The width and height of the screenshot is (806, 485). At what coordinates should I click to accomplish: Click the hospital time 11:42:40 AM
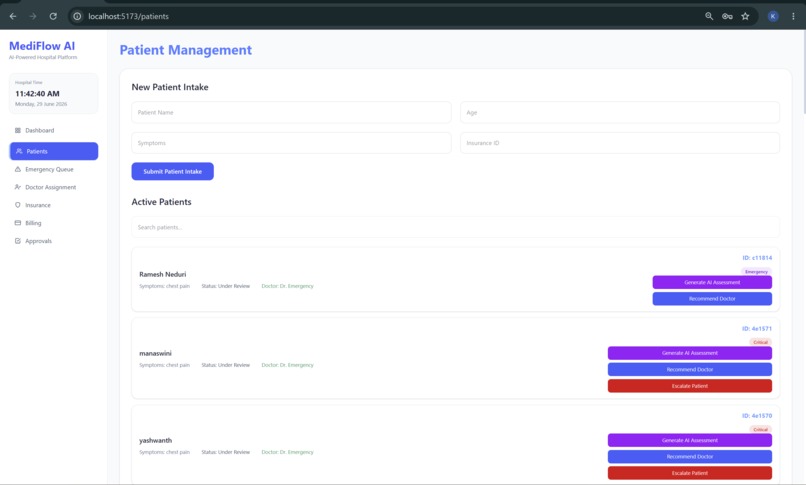coord(38,94)
